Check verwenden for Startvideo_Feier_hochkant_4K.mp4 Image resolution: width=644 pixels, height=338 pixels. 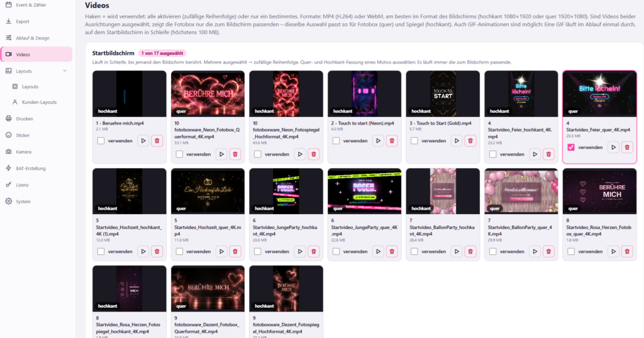coord(493,154)
